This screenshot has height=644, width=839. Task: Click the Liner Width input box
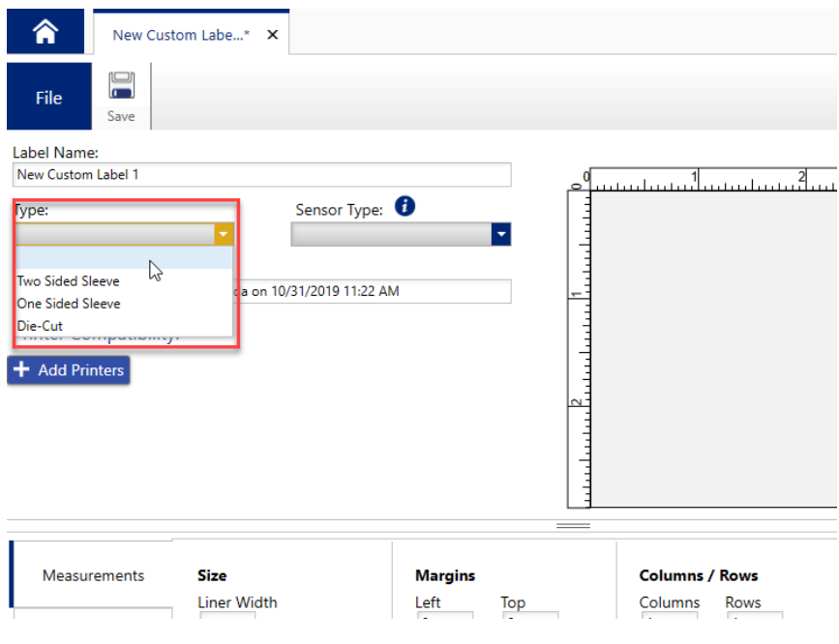[227, 619]
